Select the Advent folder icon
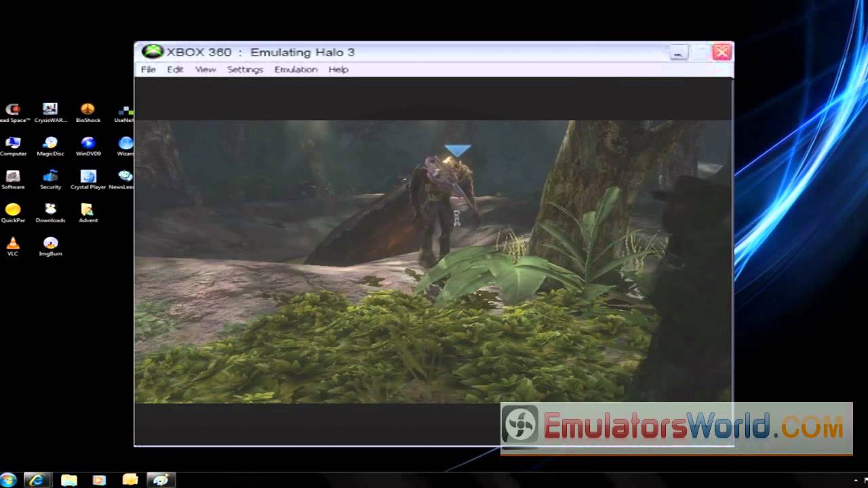The height and width of the screenshot is (488, 868). (x=88, y=212)
